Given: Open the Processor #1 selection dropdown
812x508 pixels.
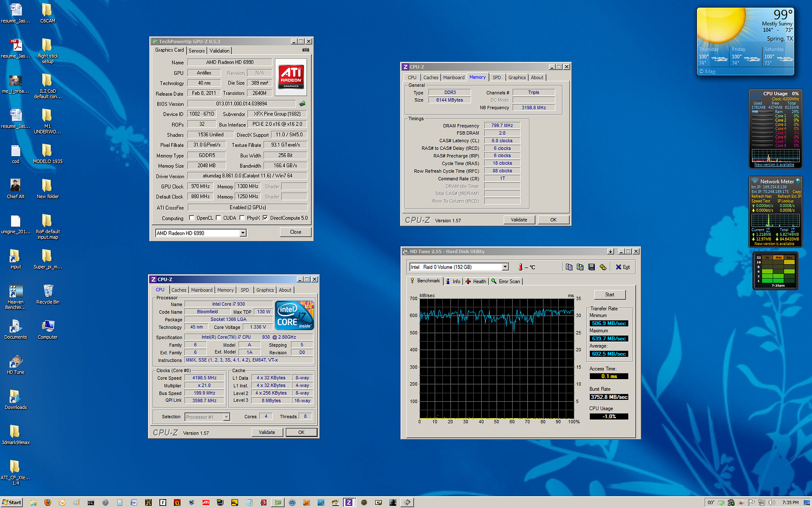Looking at the screenshot, I should click(x=226, y=417).
